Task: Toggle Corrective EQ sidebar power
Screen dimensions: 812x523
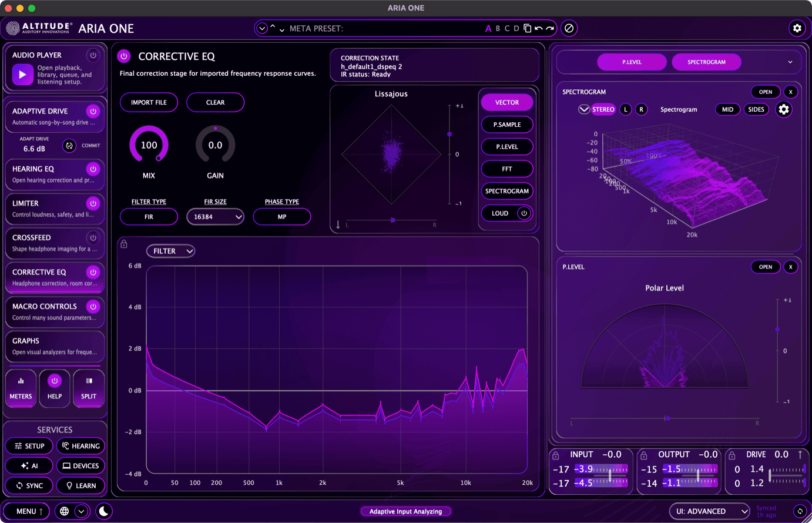Action: coord(93,272)
